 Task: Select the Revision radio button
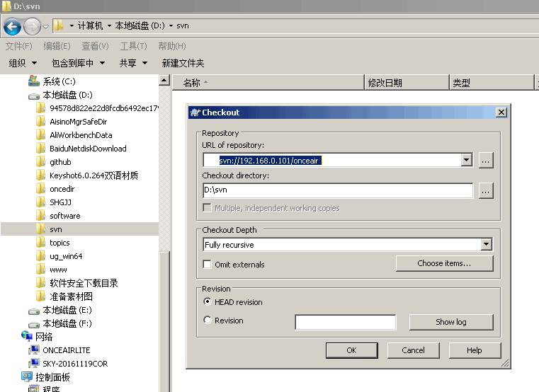click(208, 321)
